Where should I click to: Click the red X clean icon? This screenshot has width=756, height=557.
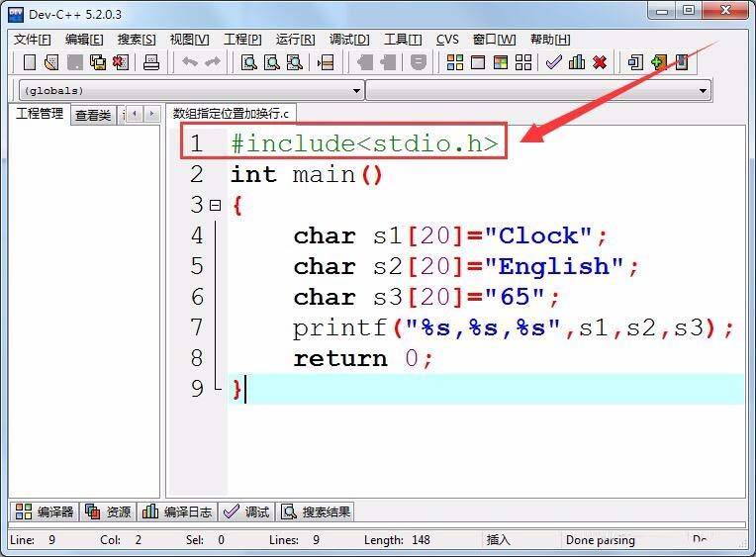(600, 62)
